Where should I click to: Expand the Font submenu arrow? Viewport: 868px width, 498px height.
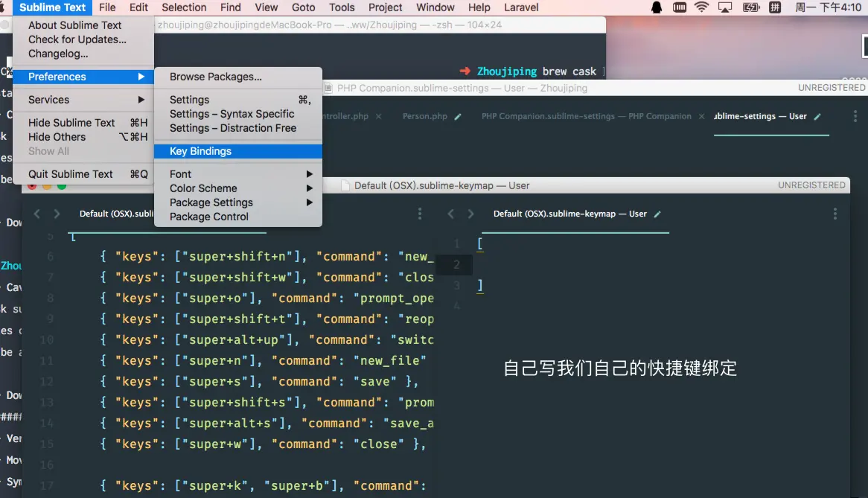(310, 173)
